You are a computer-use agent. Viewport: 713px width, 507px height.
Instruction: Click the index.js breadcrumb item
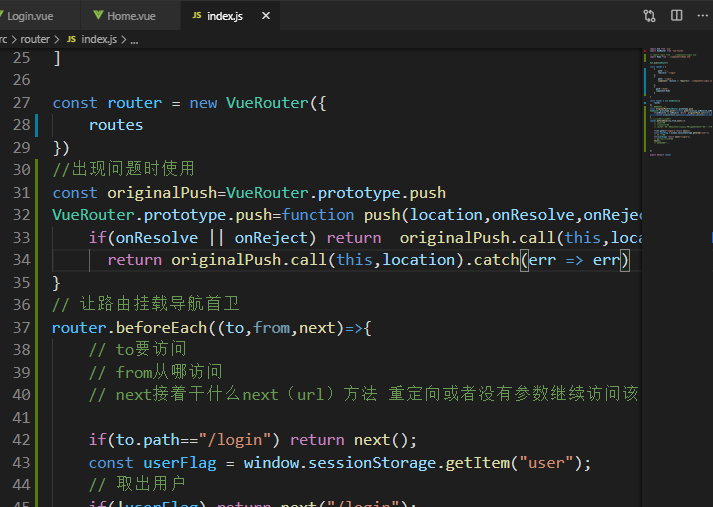pos(99,40)
